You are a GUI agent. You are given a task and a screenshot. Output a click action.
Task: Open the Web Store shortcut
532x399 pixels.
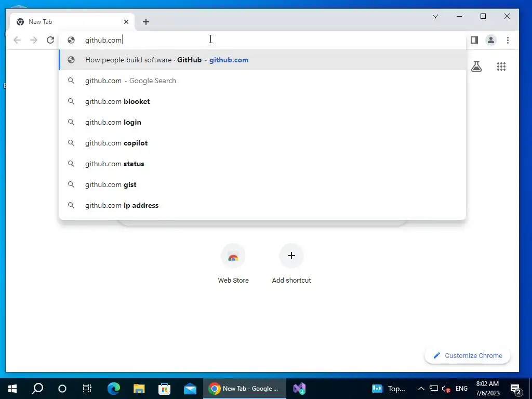point(233,264)
